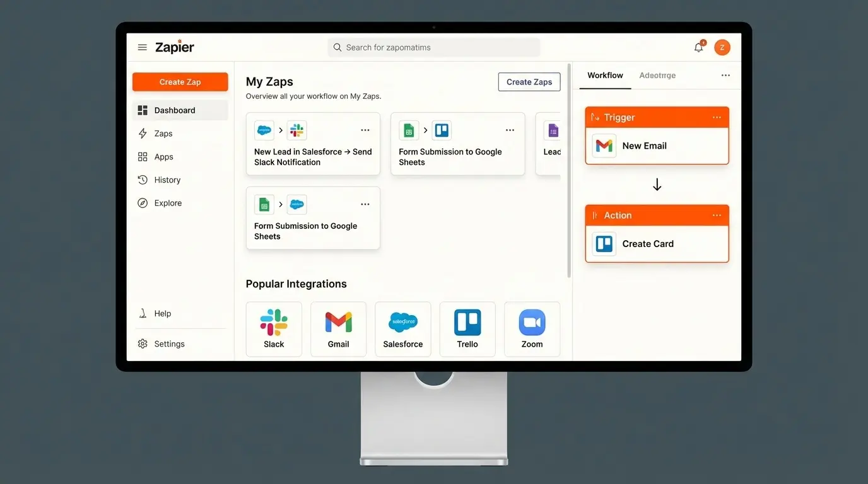
Task: Open the History sidebar icon
Action: (x=142, y=180)
